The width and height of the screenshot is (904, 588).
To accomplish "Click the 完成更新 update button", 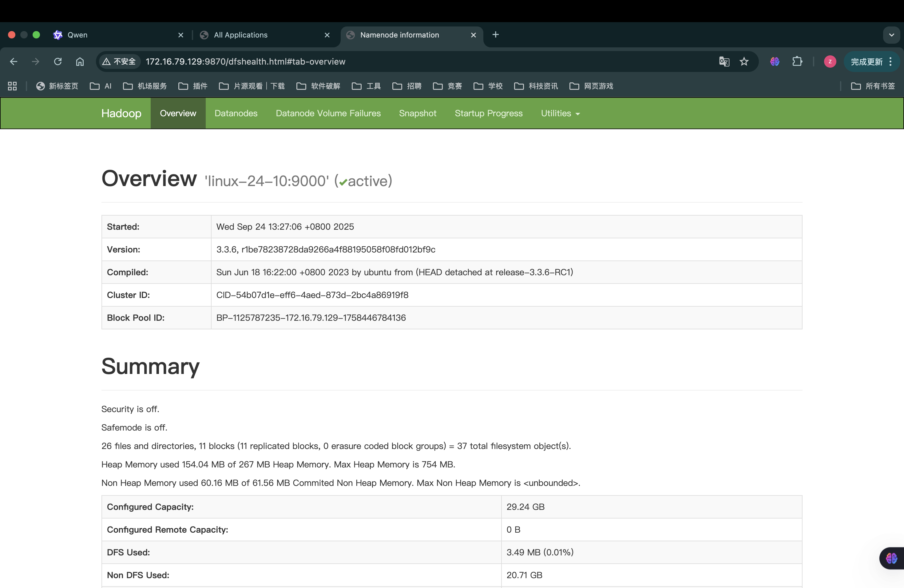I will (x=867, y=62).
